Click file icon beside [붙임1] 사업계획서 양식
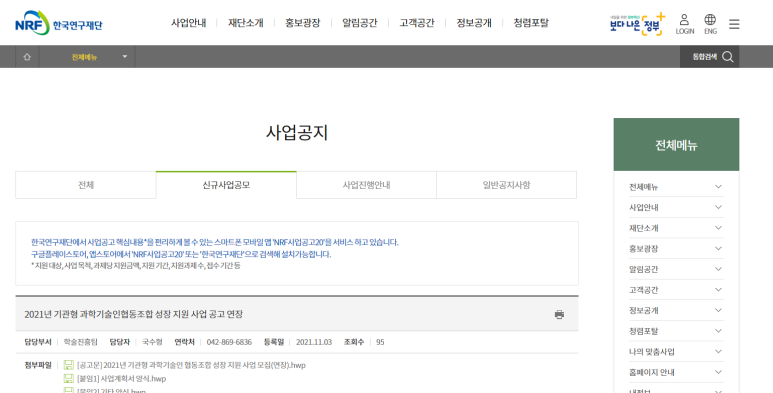Image resolution: width=773 pixels, height=393 pixels. click(69, 379)
